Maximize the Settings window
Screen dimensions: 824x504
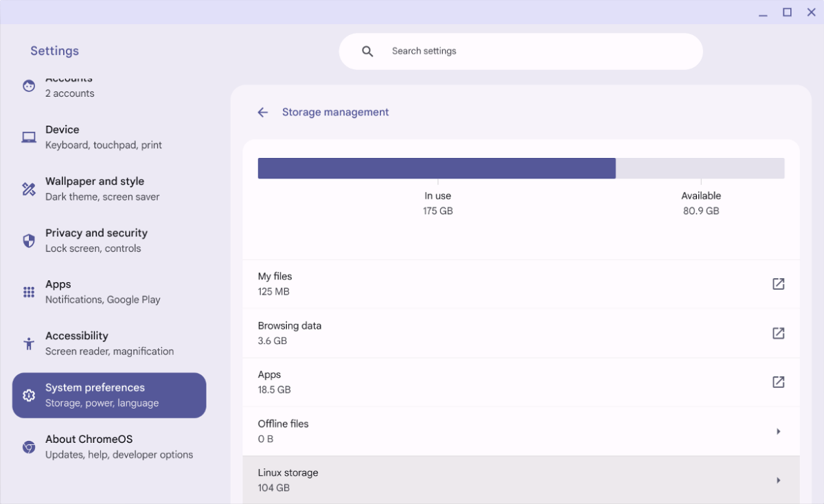coord(787,12)
